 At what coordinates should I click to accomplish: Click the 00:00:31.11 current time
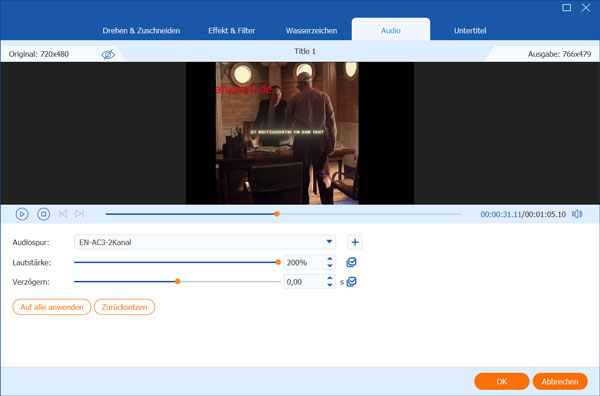(501, 214)
